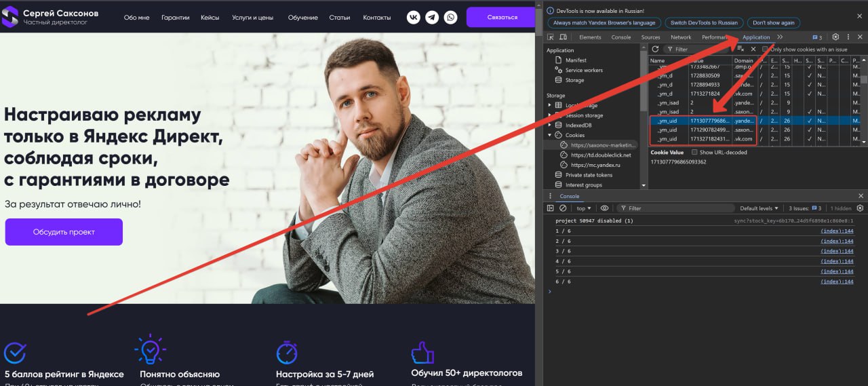This screenshot has width=868, height=386.
Task: Select Storage under the Application section
Action: click(x=574, y=80)
